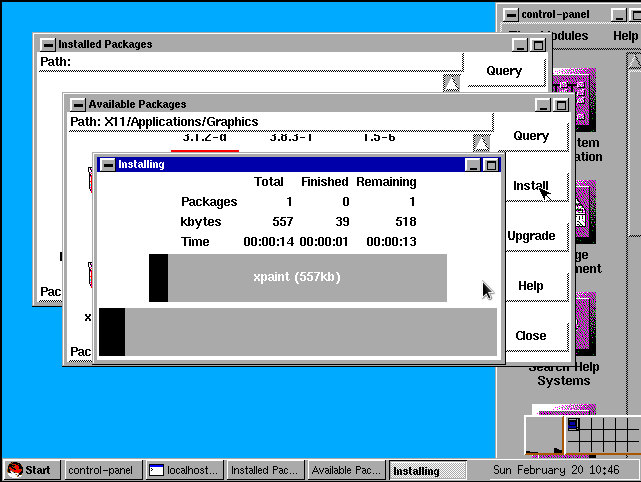Viewport: 641px width, 482px height.
Task: Minimize the Installing window
Action: pos(474,164)
